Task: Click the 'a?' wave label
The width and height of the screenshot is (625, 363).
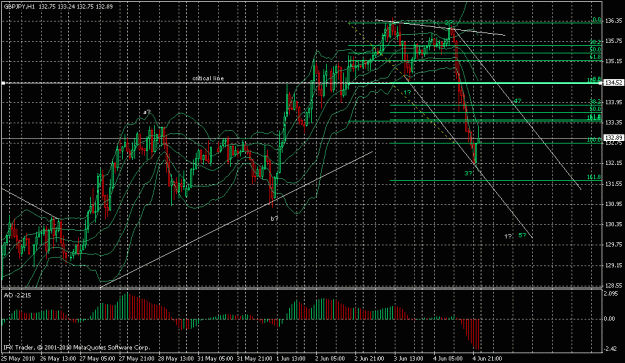Action: tap(147, 112)
